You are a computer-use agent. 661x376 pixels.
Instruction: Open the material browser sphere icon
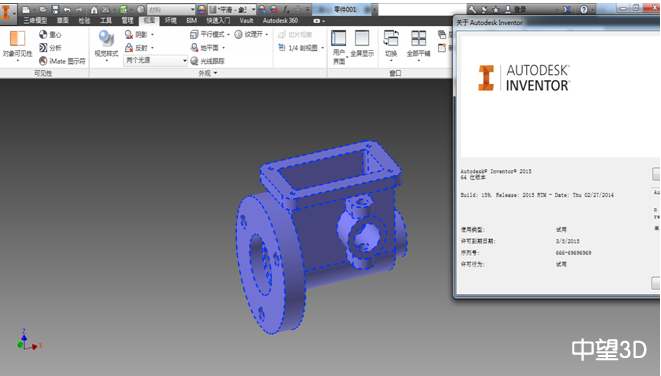[x=141, y=9]
